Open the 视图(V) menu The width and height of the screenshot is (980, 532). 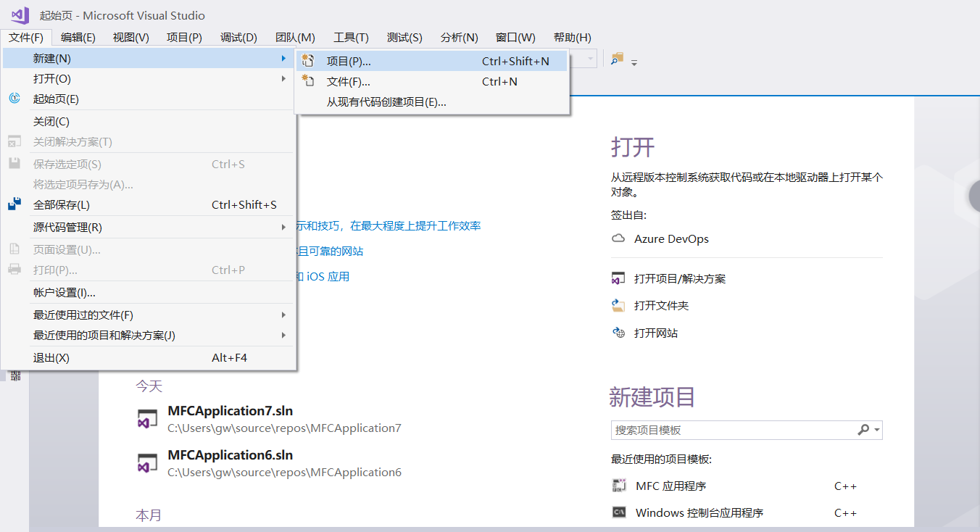(131, 38)
